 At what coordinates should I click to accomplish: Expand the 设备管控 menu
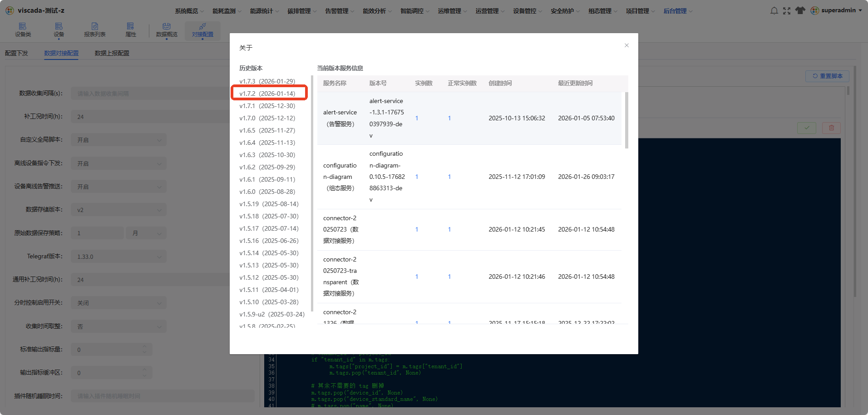[528, 11]
